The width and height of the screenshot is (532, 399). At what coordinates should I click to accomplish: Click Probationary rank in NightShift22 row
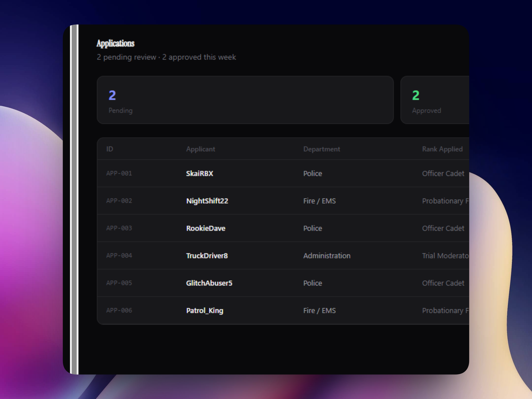click(x=446, y=201)
